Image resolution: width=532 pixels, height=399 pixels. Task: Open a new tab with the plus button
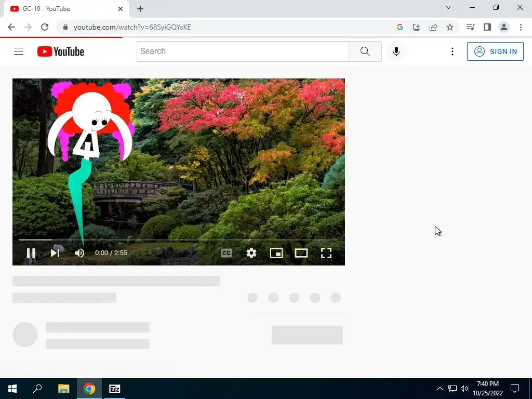tap(140, 9)
